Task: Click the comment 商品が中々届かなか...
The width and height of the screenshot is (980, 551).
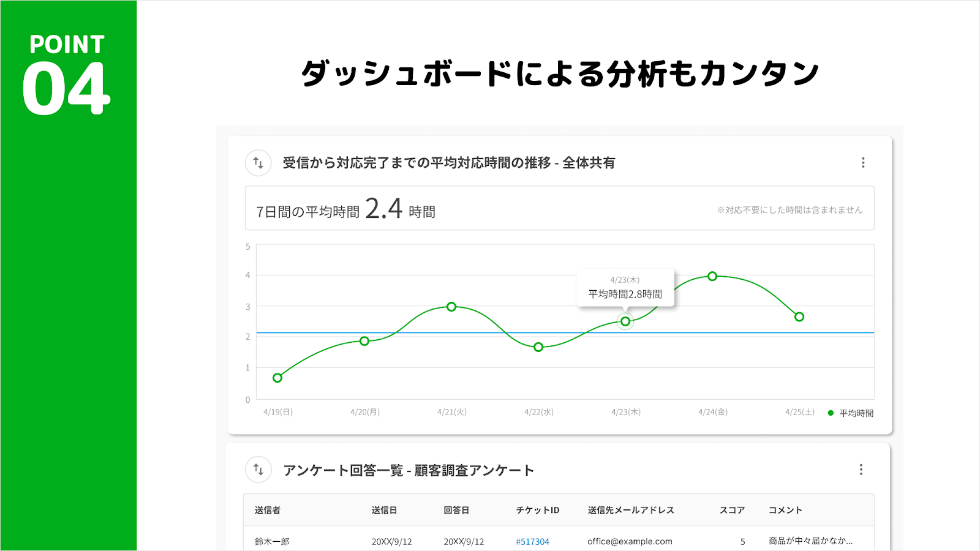Action: point(810,541)
